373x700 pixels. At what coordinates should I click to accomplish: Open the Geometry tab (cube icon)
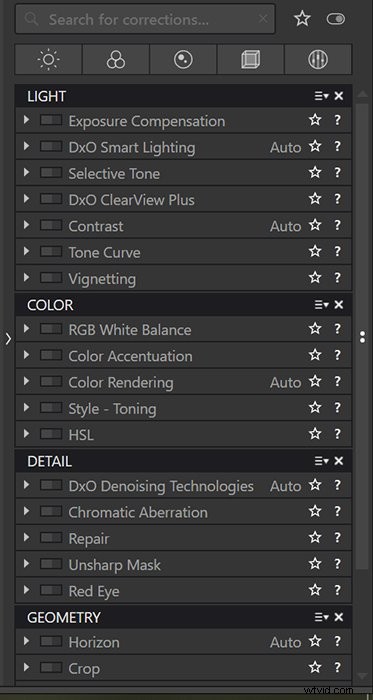pos(250,59)
